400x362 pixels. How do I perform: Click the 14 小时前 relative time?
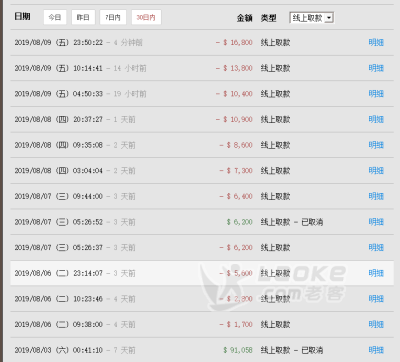click(130, 68)
